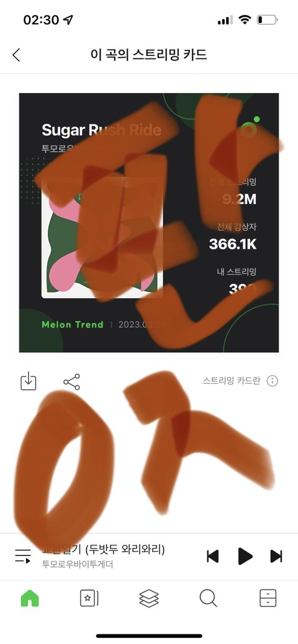The image size is (298, 644).
Task: Download the streaming card image
Action: click(29, 381)
